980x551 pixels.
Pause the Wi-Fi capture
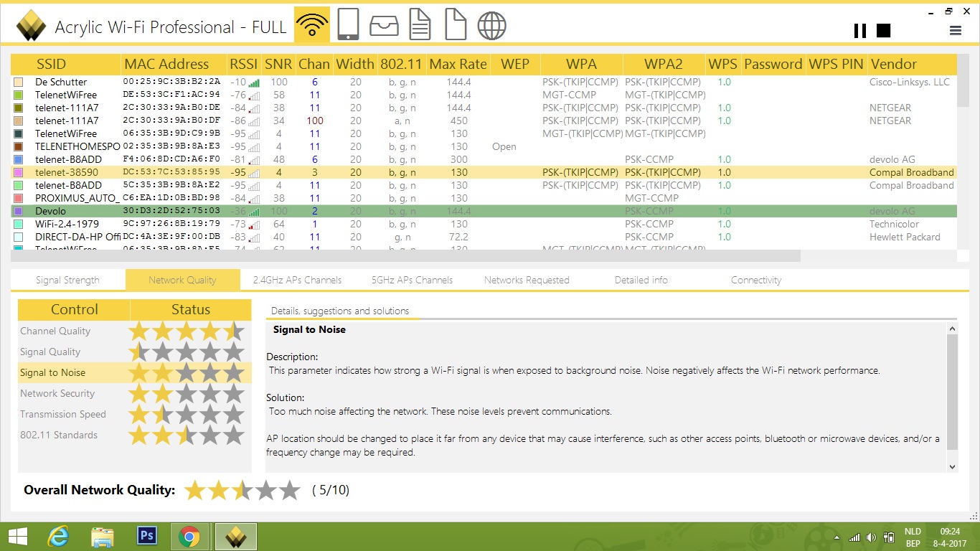pyautogui.click(x=860, y=30)
